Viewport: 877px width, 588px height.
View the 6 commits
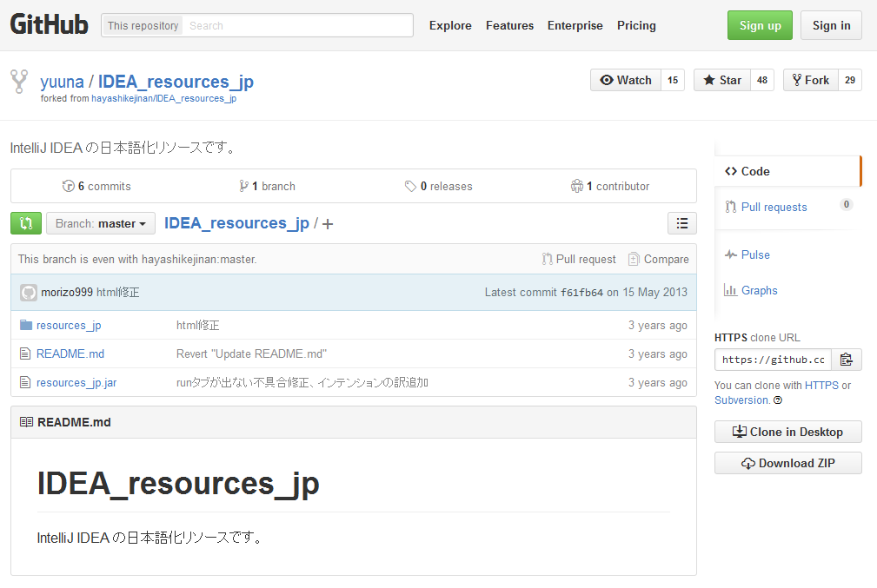point(96,186)
